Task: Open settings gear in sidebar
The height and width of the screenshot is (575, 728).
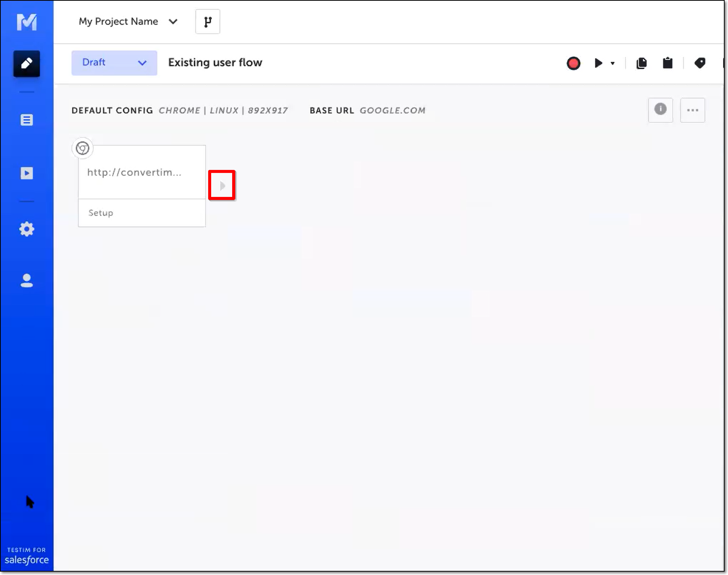Action: 27,229
